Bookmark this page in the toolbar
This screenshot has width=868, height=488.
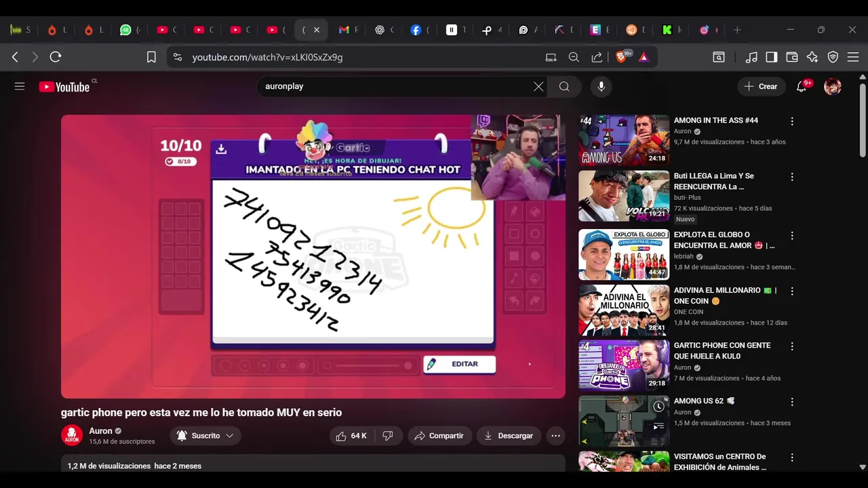pos(151,57)
